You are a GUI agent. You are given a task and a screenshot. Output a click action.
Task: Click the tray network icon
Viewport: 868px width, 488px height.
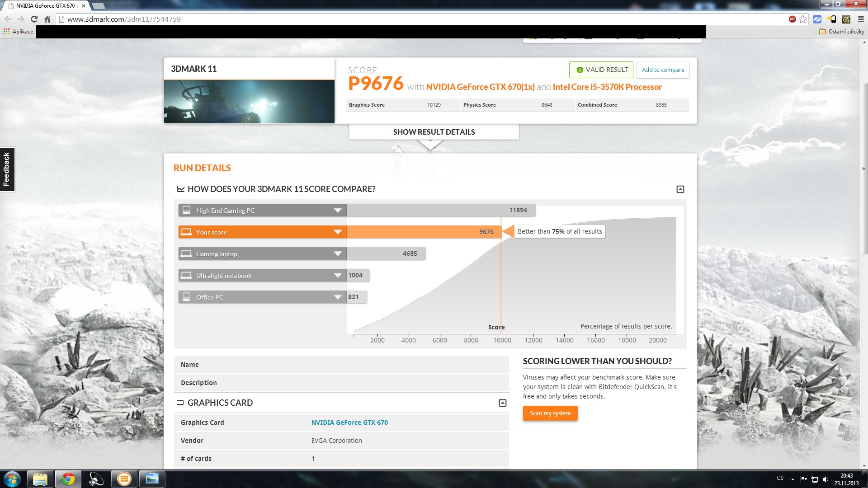[815, 479]
